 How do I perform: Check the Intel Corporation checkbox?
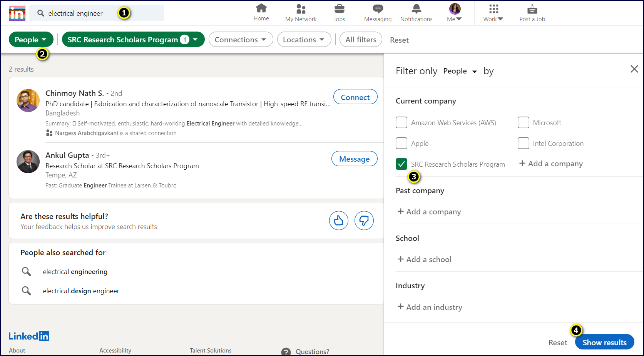(524, 143)
